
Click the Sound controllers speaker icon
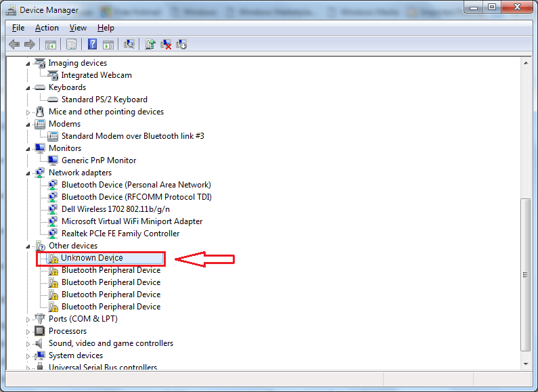point(39,343)
